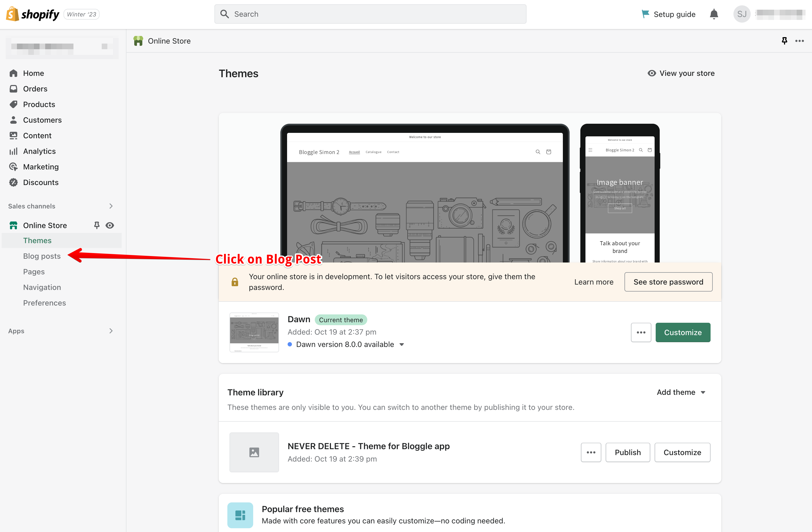Expand the Apps section
This screenshot has height=532, width=812.
111,331
